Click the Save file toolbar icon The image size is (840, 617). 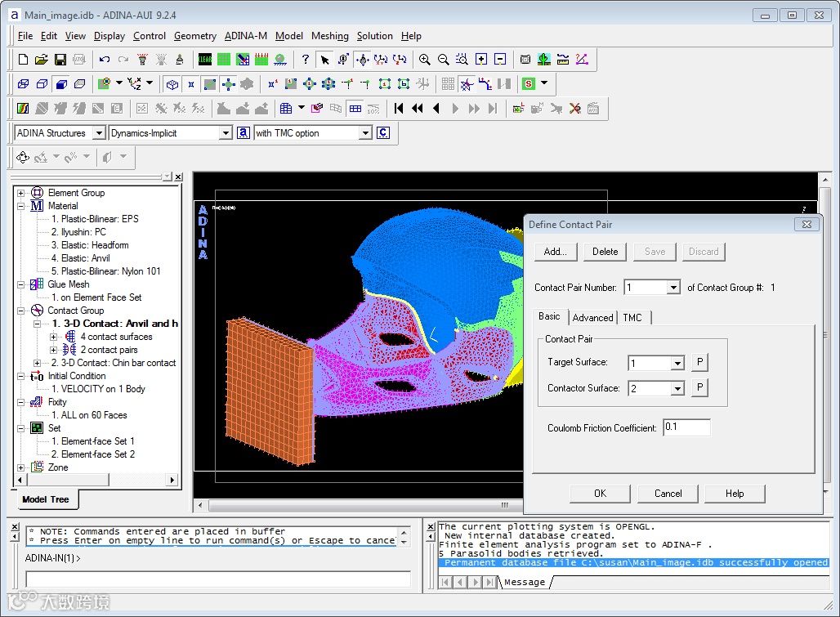pyautogui.click(x=60, y=60)
